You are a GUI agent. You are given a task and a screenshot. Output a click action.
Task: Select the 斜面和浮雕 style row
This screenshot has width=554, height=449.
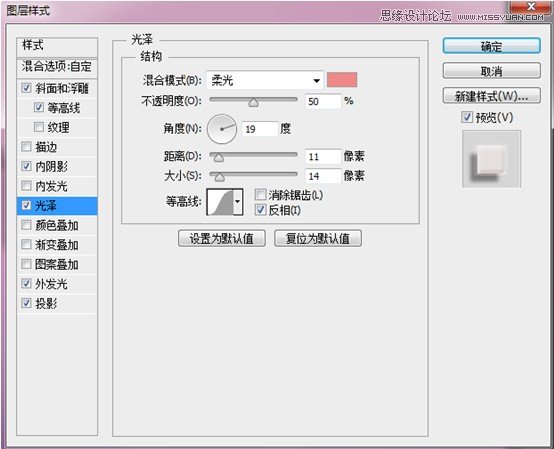pyautogui.click(x=57, y=88)
